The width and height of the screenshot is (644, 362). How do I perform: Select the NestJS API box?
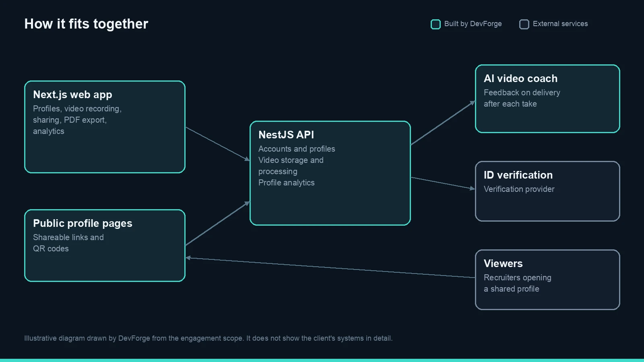pos(330,173)
